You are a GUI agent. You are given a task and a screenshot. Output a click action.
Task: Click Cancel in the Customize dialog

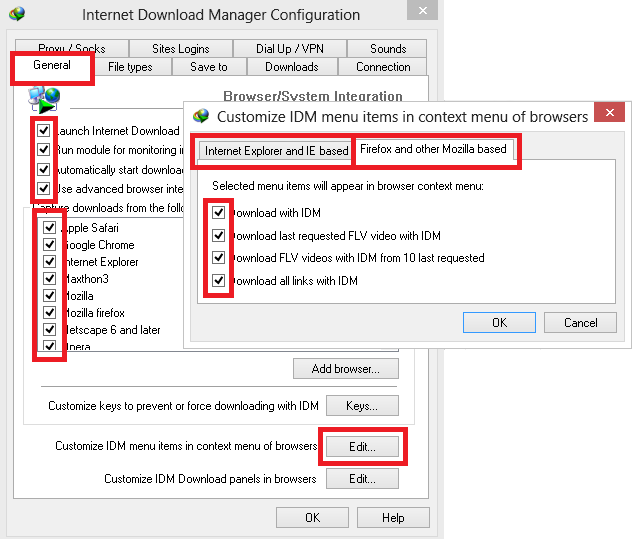tap(580, 323)
